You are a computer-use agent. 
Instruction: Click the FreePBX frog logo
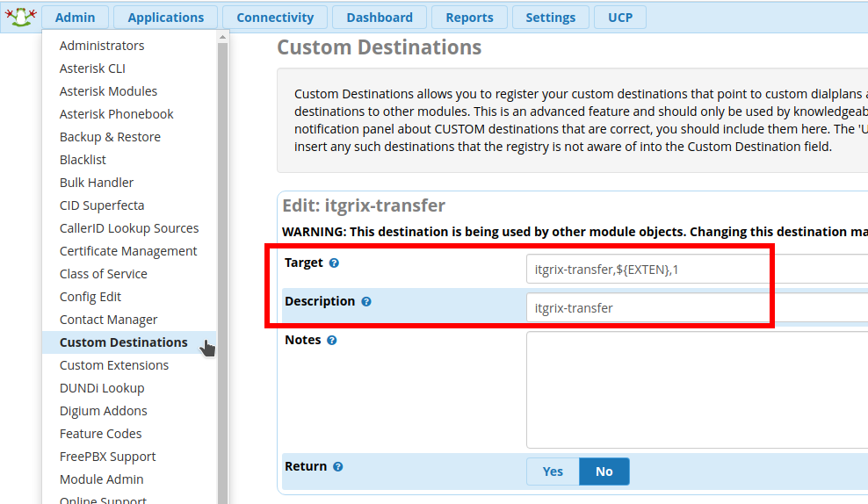coord(21,17)
